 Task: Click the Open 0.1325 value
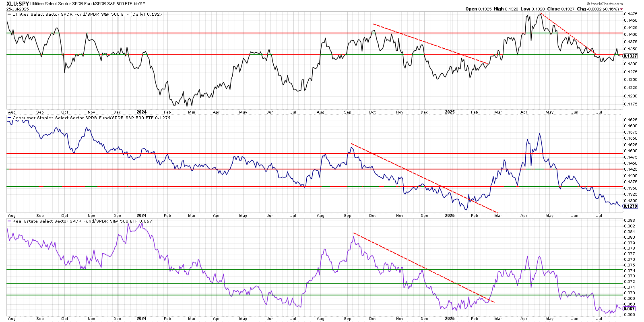coord(479,9)
